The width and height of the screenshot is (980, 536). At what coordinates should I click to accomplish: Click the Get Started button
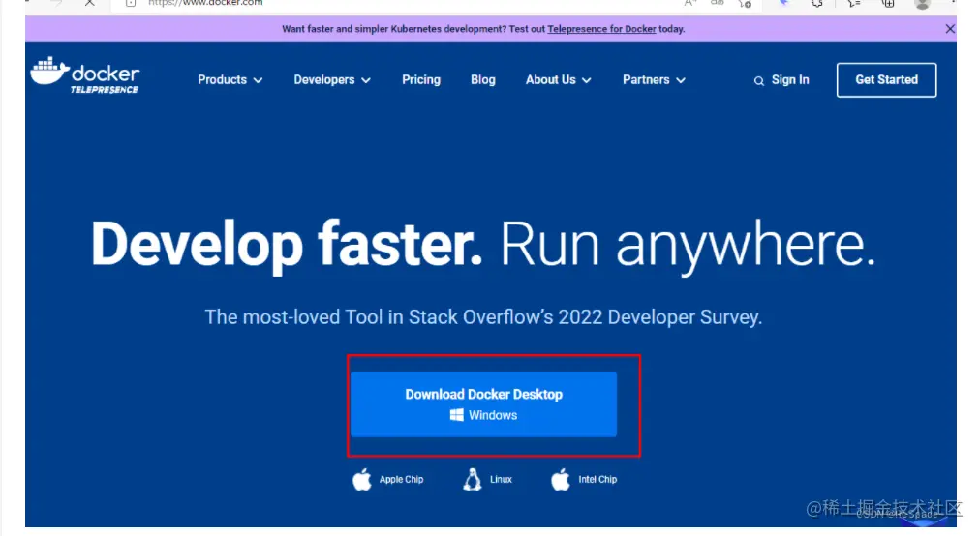pos(886,80)
